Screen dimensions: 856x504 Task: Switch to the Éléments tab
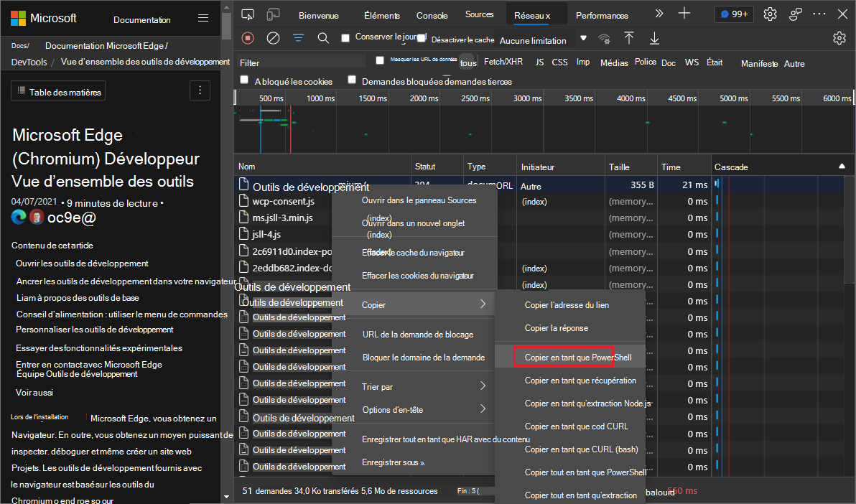[x=381, y=15]
